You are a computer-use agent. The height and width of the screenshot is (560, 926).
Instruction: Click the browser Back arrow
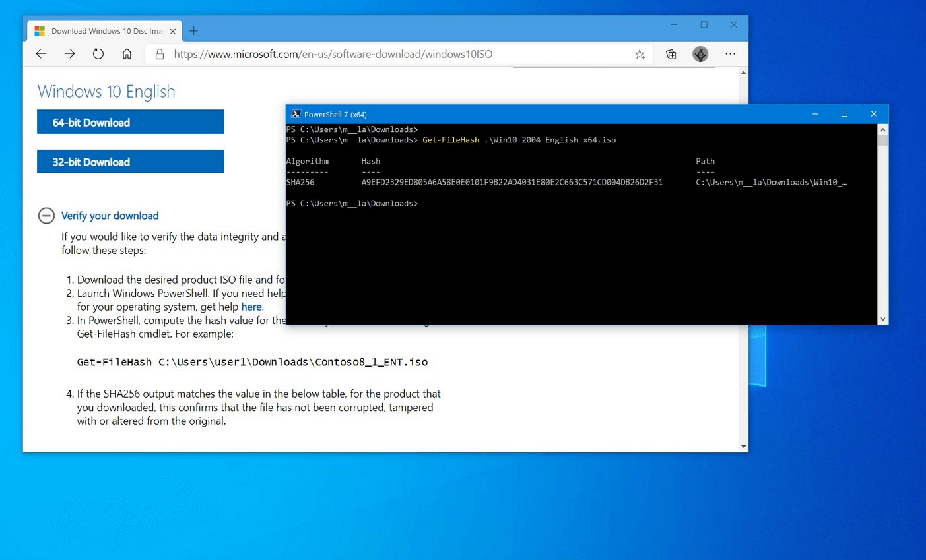pyautogui.click(x=41, y=54)
